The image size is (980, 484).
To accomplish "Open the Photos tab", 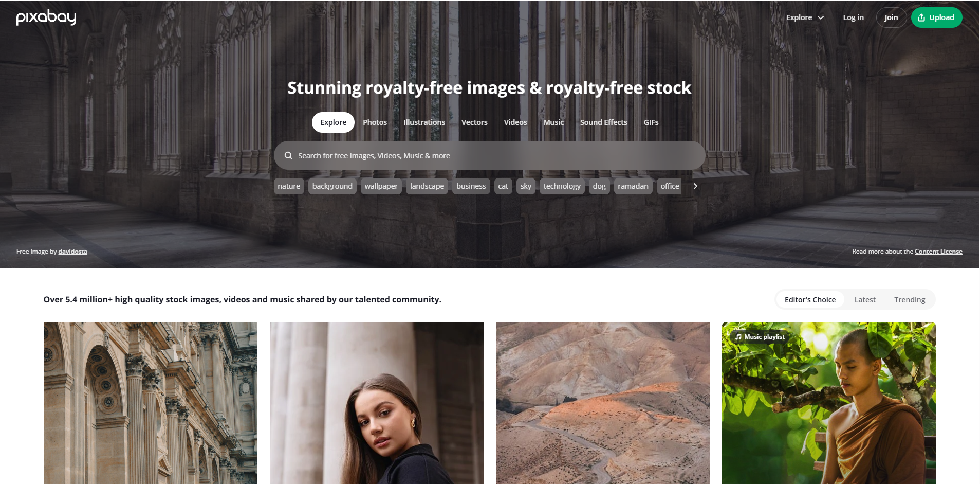I will tap(375, 122).
